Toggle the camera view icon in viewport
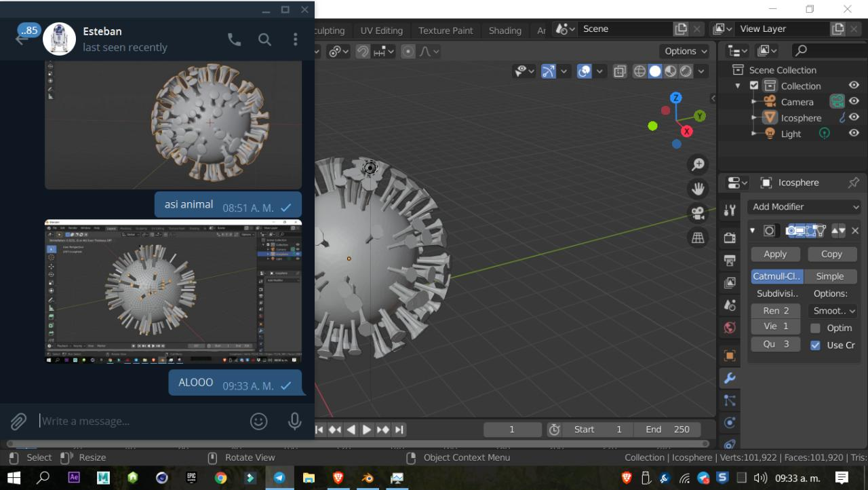This screenshot has width=868, height=490. [x=697, y=213]
